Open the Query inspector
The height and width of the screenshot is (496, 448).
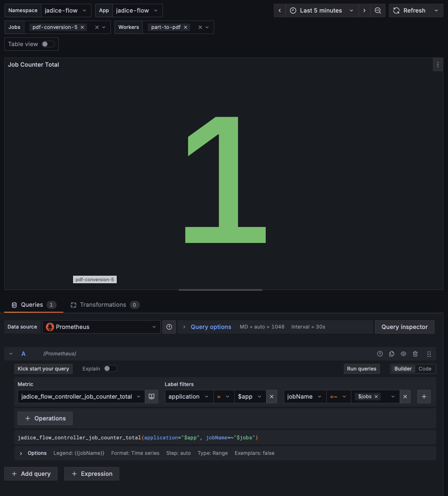[404, 327]
